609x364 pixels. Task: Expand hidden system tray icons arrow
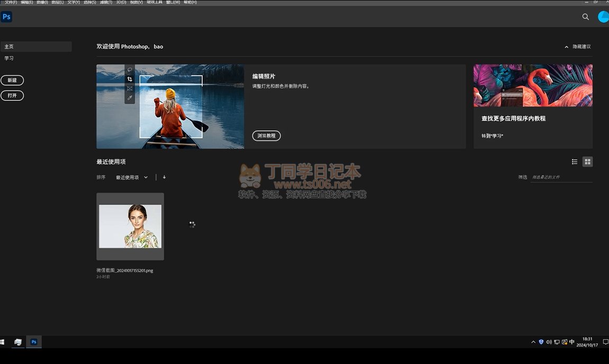(x=533, y=342)
